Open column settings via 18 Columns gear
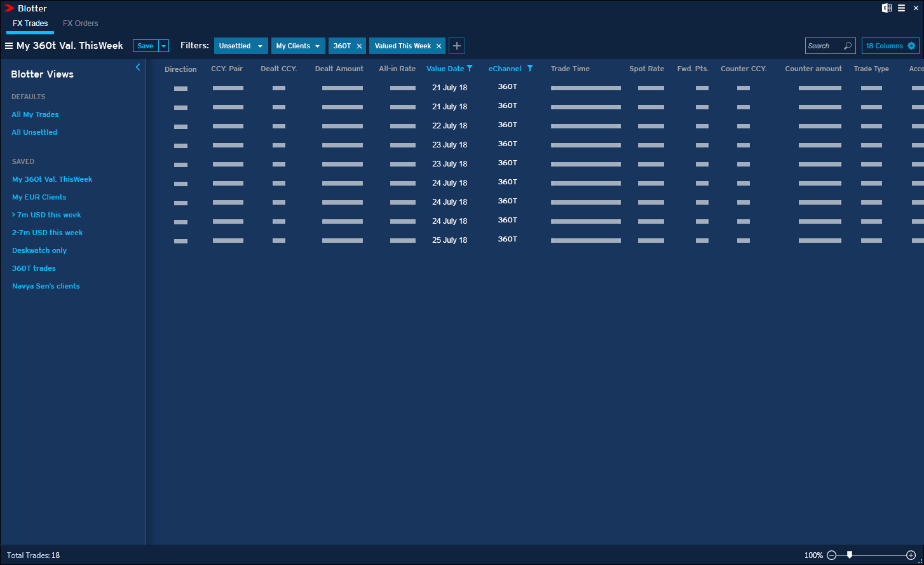The image size is (924, 565). coord(911,46)
